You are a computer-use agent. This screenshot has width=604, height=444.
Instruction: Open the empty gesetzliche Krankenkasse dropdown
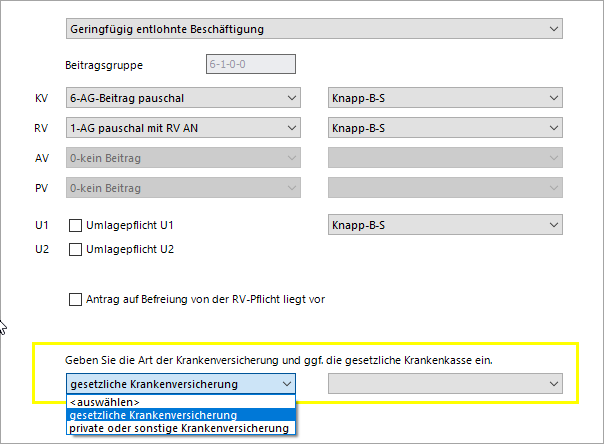[x=445, y=384]
